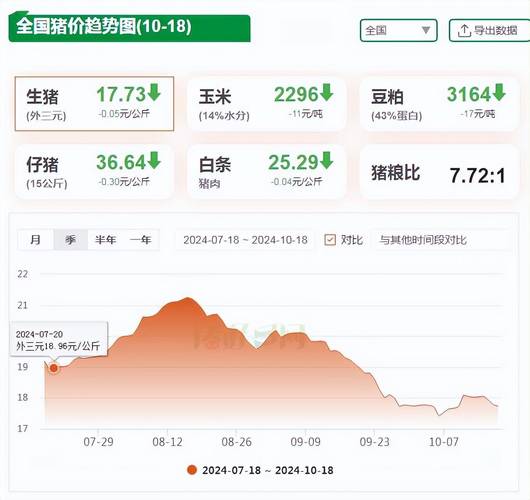This screenshot has height=500, width=530.
Task: Select the 玉米 (14%水分) price card
Action: click(267, 103)
